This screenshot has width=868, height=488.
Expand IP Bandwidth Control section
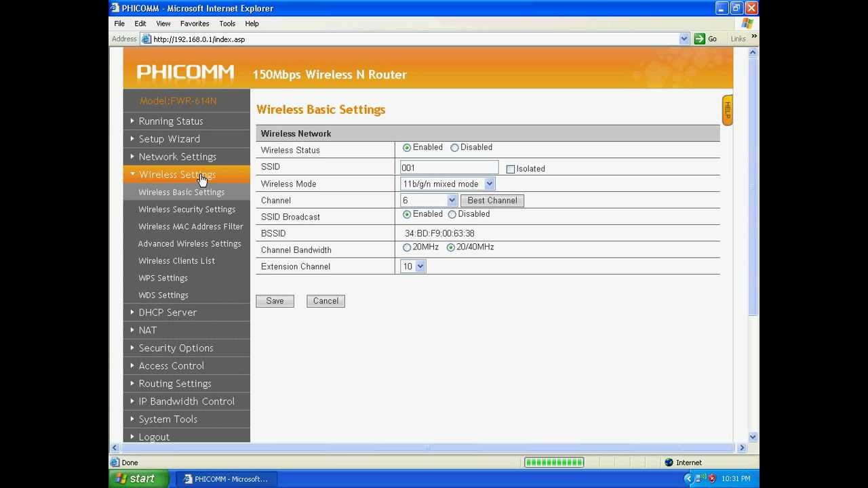tap(186, 401)
